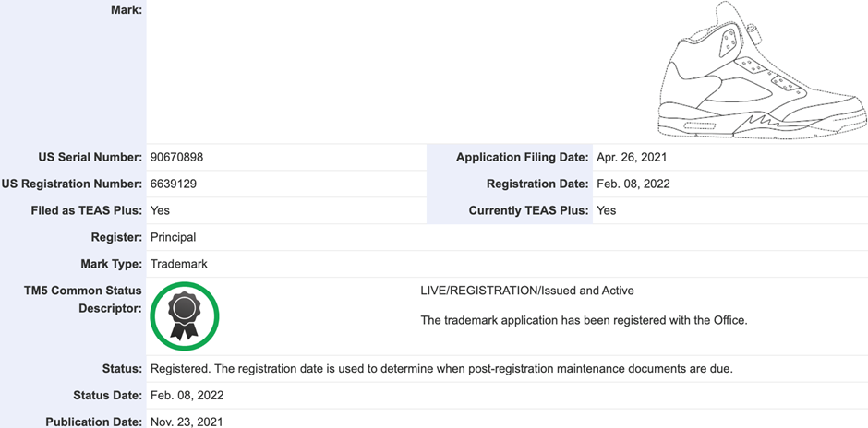Click the Application Filing Date label
This screenshot has height=428, width=868.
click(522, 157)
